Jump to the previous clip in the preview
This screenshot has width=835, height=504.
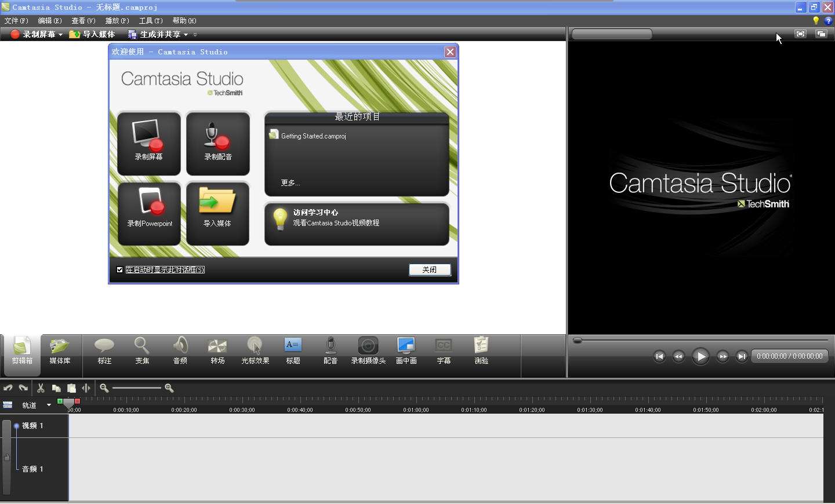[x=659, y=356]
